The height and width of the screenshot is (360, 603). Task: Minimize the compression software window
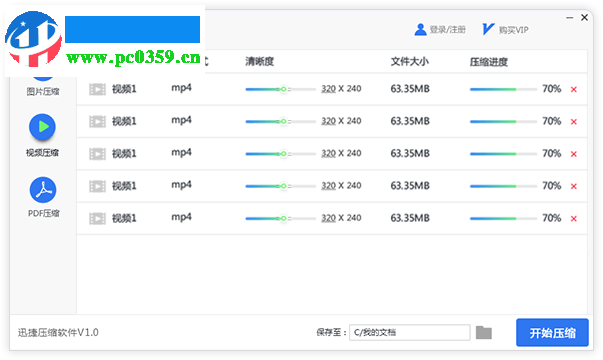(570, 18)
